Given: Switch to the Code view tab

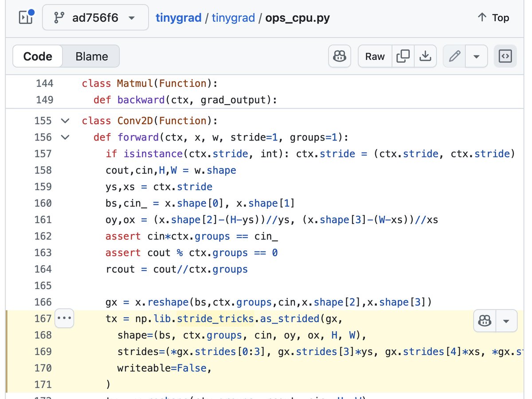Looking at the screenshot, I should coord(38,56).
